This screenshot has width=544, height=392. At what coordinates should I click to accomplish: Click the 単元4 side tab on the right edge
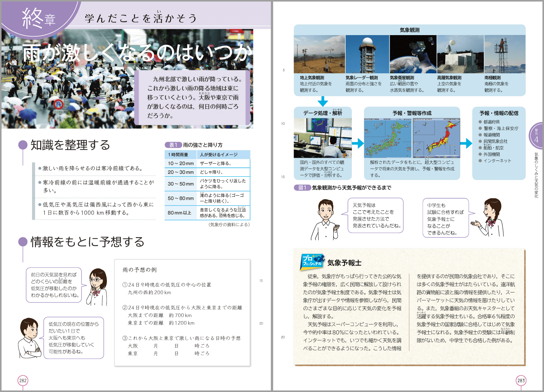coord(536,135)
